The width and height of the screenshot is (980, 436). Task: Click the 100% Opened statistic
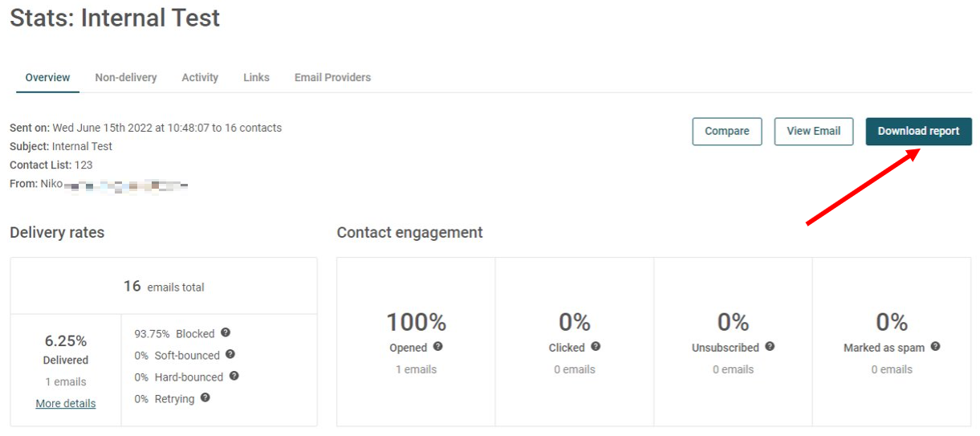[x=416, y=323]
